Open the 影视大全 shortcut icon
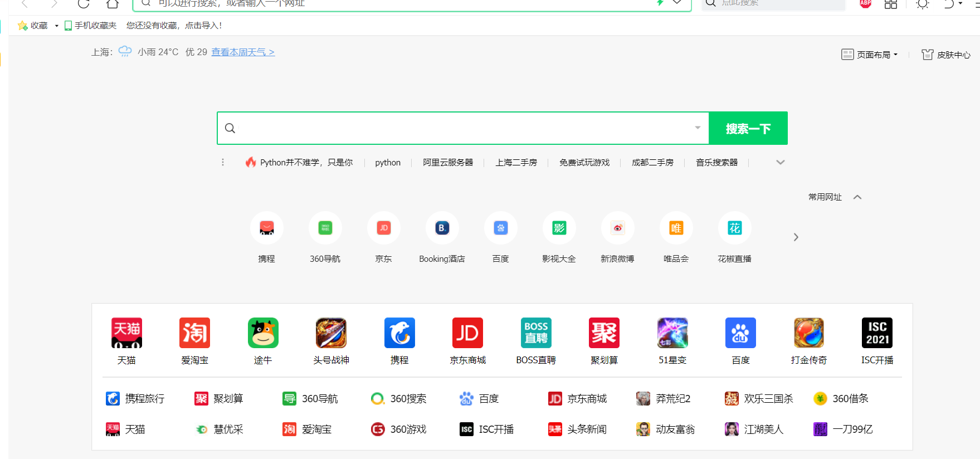Image resolution: width=980 pixels, height=459 pixels. point(559,228)
